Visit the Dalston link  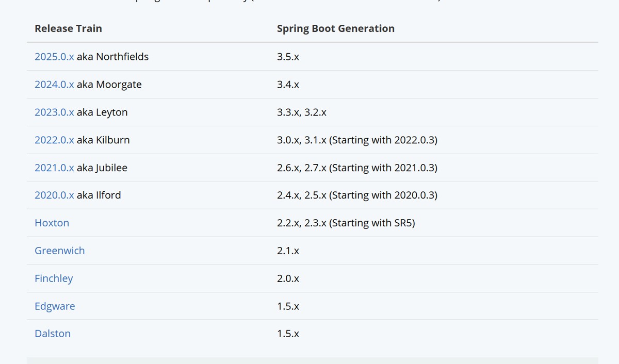click(x=53, y=334)
